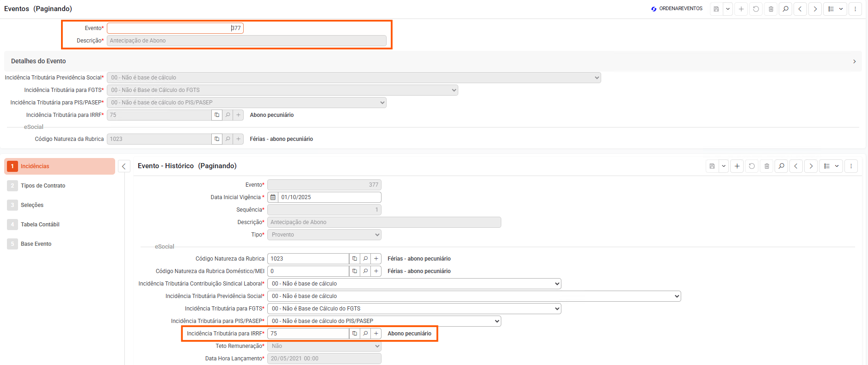Viewport: 868px width, 365px height.
Task: Click copy icon beside Código Natureza da Rubrica 1023 in Histórico
Action: 355,259
